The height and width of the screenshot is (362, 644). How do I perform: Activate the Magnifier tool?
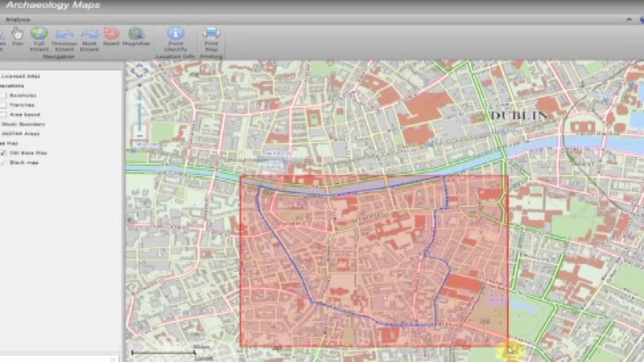pyautogui.click(x=136, y=33)
